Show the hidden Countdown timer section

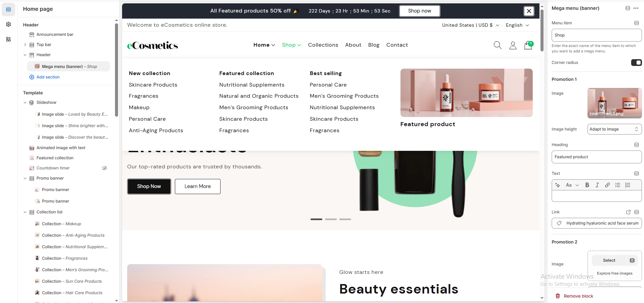coord(105,168)
